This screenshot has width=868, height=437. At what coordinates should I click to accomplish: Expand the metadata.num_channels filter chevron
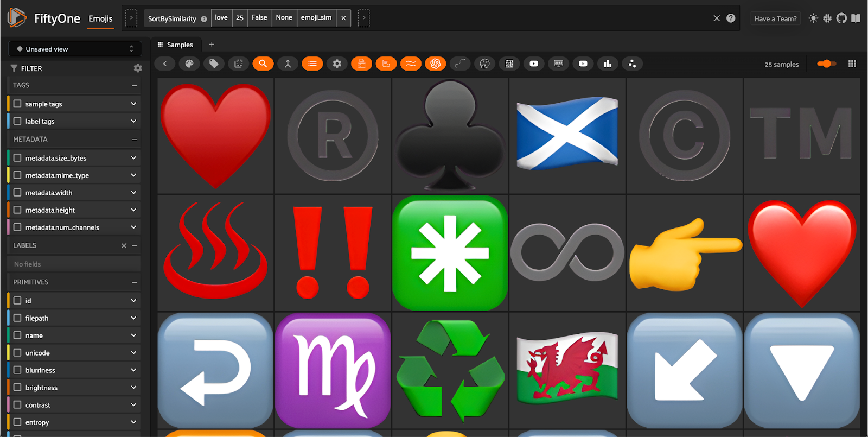pyautogui.click(x=133, y=227)
